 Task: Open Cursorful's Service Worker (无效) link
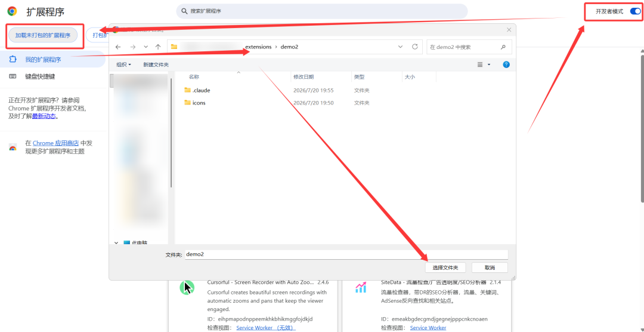coord(266,328)
